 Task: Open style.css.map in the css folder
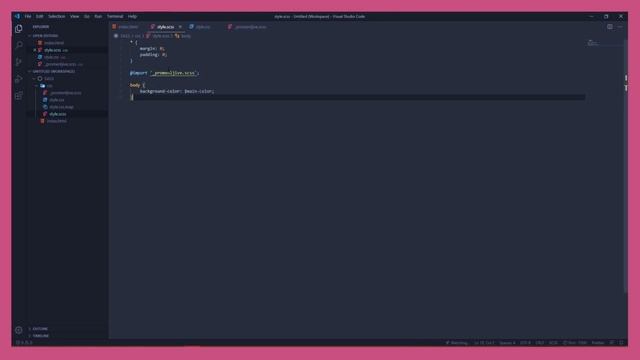pyautogui.click(x=61, y=107)
